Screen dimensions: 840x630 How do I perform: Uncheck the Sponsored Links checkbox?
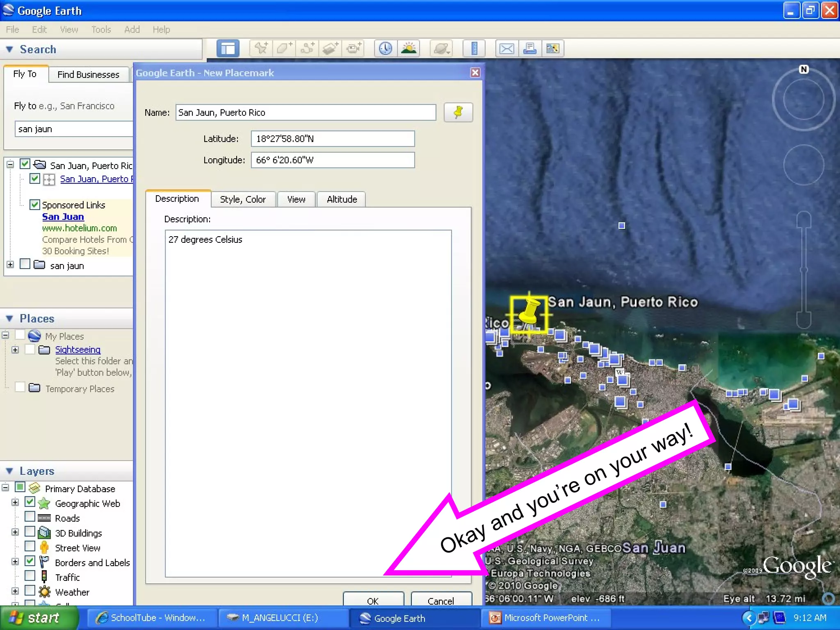(35, 205)
